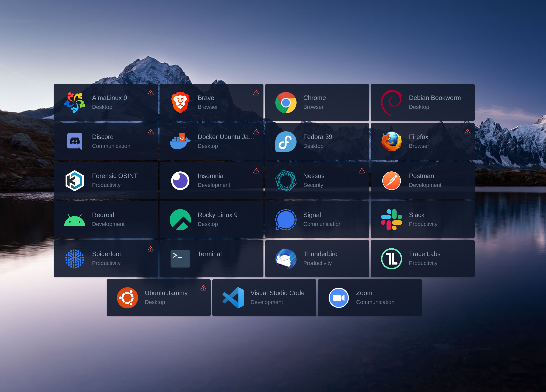
Task: Click the Docker Ubuntu Jammy tile label
Action: point(226,137)
